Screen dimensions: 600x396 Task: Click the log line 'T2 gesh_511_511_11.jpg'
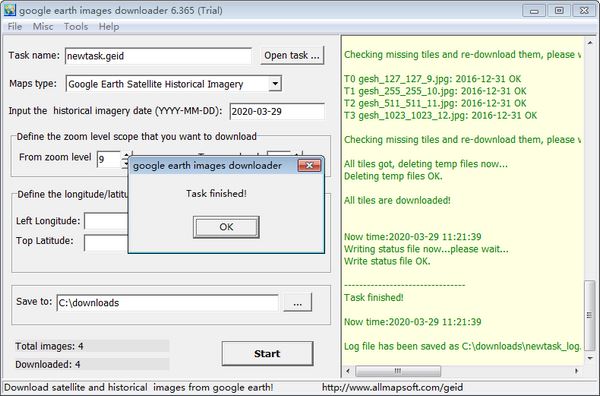(435, 103)
